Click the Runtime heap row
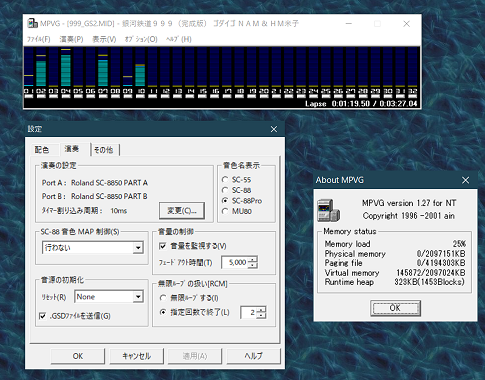Image resolution: width=485 pixels, height=380 pixels. click(x=395, y=282)
